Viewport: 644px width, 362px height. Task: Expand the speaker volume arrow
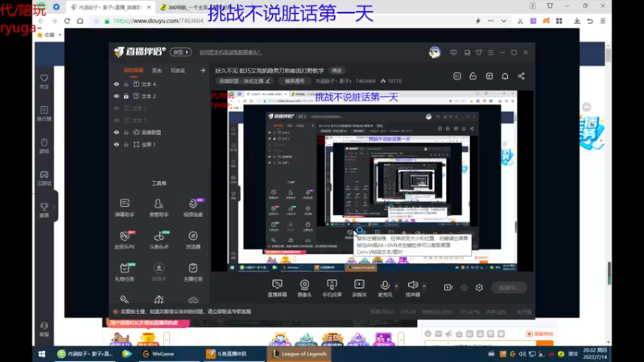point(424,286)
